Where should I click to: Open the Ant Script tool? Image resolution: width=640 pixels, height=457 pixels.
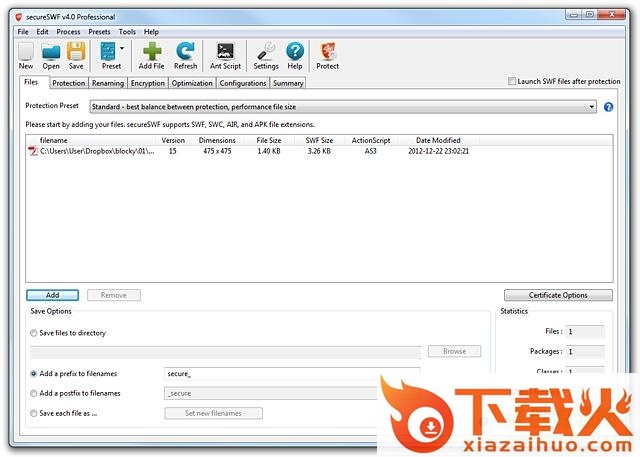(x=225, y=52)
